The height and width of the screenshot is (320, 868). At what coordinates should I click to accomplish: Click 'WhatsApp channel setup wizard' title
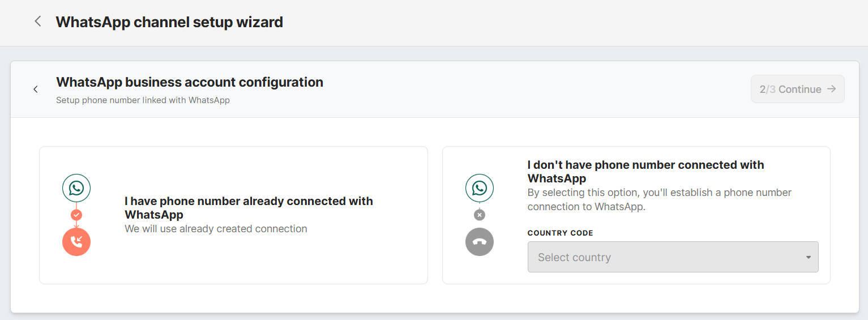coord(169,22)
